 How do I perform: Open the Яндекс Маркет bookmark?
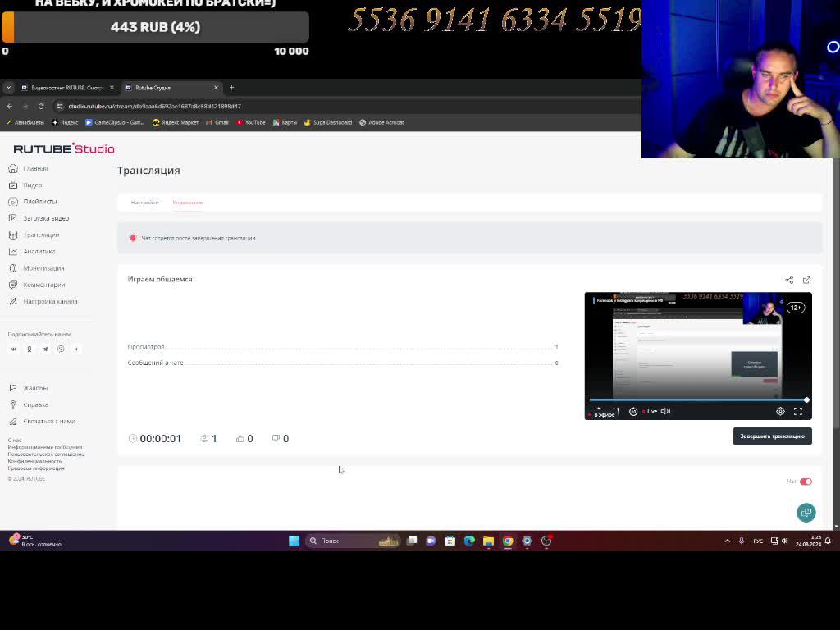(176, 123)
